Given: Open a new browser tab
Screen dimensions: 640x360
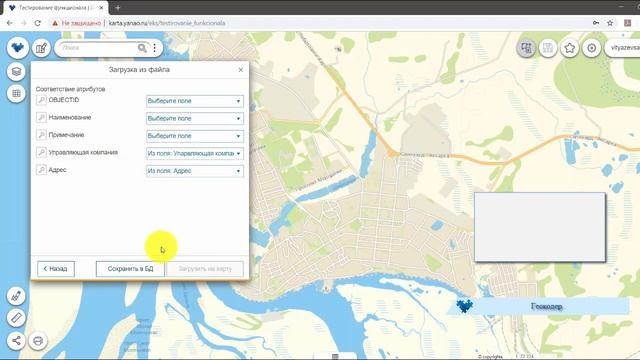Looking at the screenshot, I should tap(118, 8).
